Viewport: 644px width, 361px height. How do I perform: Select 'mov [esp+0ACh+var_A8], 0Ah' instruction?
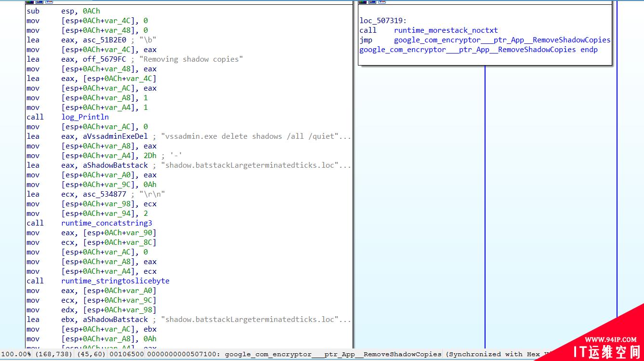92,339
